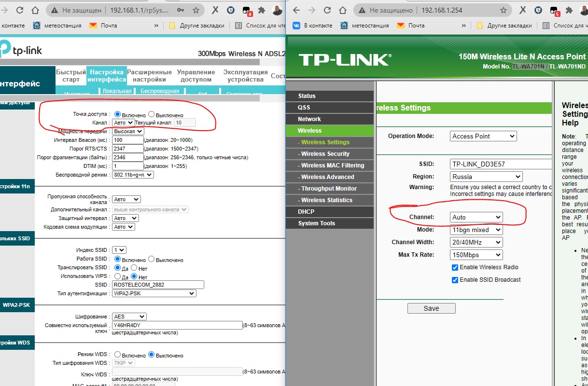Open Wireless Security in sidebar

point(330,154)
